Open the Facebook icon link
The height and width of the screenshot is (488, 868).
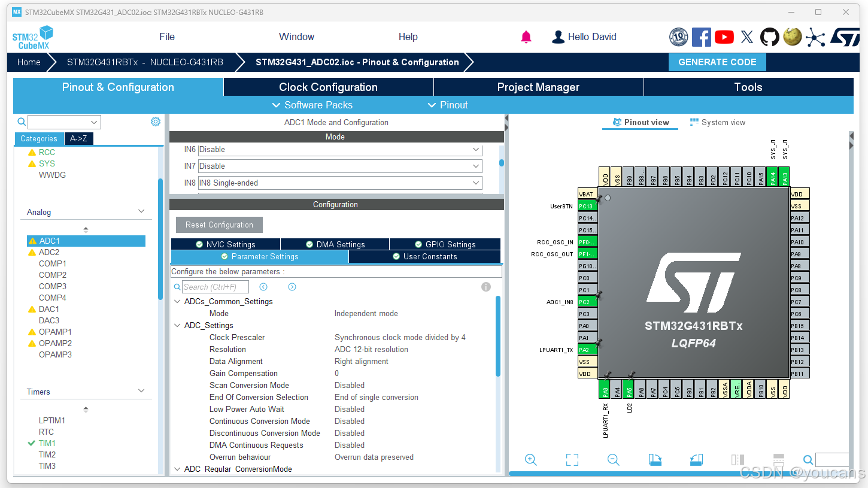(701, 37)
